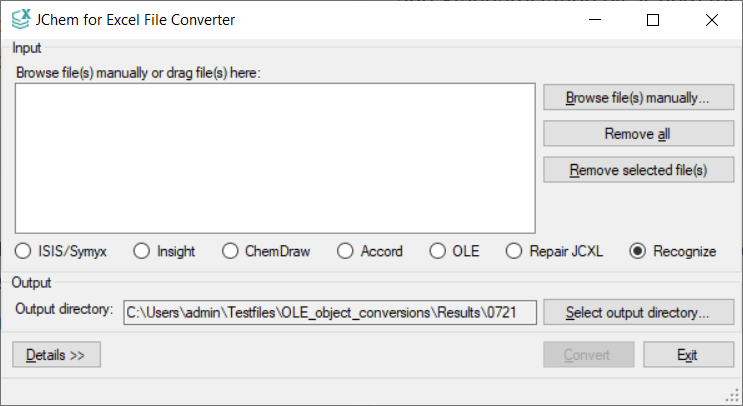Pick the Accord format option
The image size is (743, 406).
tap(346, 251)
